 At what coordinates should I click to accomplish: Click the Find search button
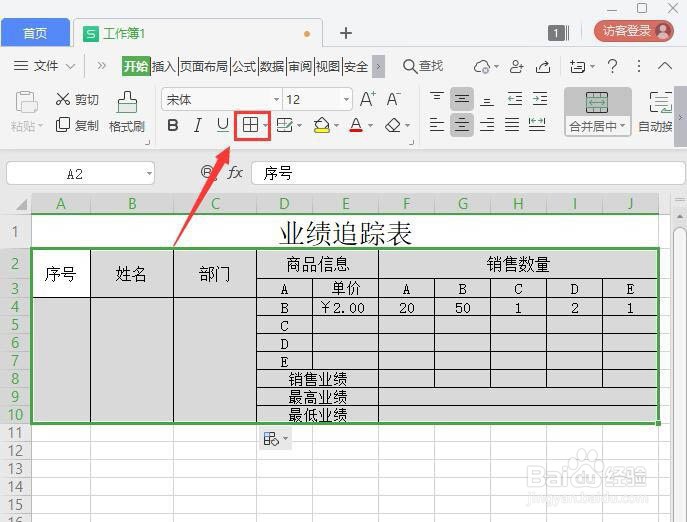click(x=423, y=66)
